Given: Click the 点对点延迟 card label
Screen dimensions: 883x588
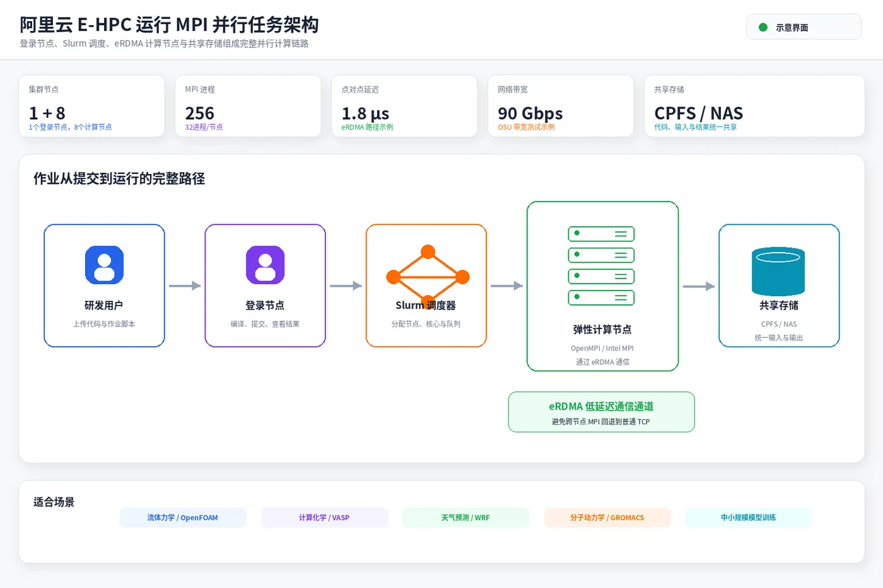Looking at the screenshot, I should coord(360,89).
